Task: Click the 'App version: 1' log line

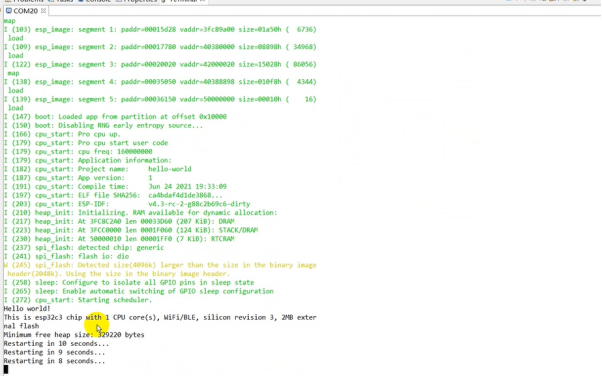Action: click(x=78, y=177)
